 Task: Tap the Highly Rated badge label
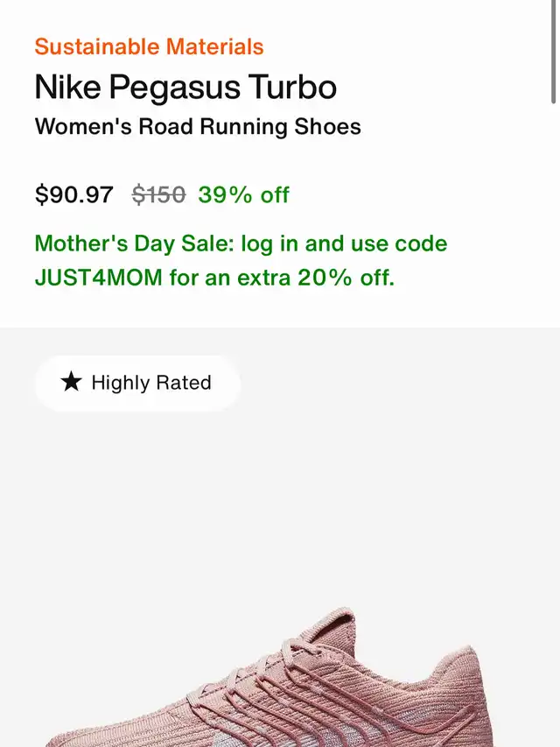(x=150, y=383)
